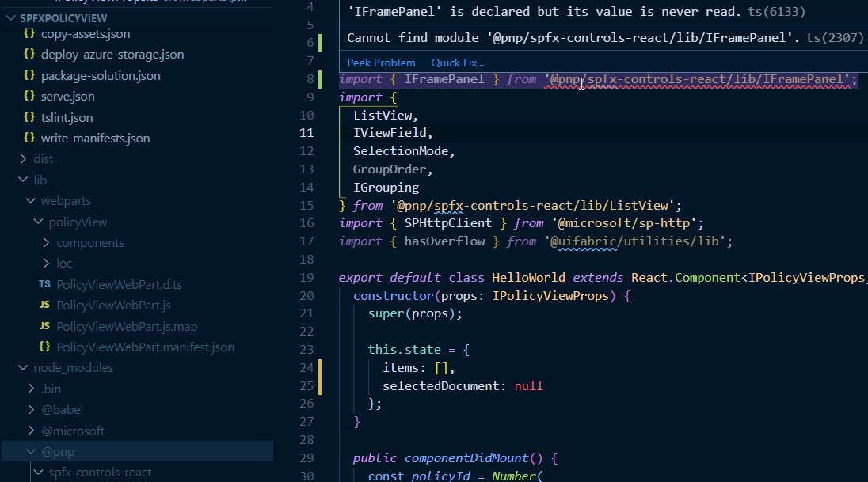Select the @microsoft folder in the explorer

pyautogui.click(x=73, y=430)
